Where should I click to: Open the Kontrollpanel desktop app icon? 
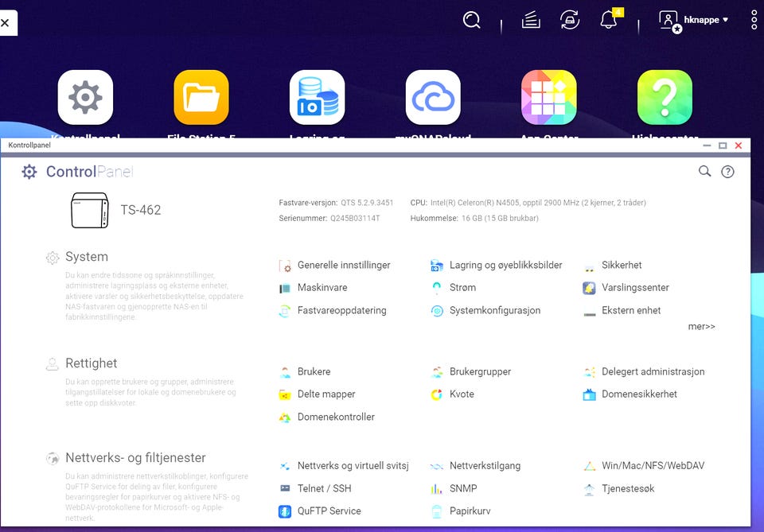[x=85, y=97]
